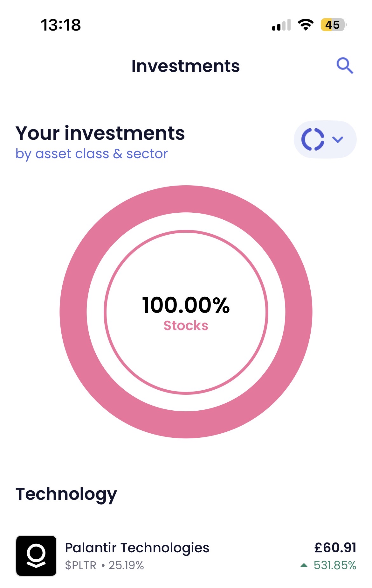Tap the Palantir Technologies logo

(x=36, y=556)
